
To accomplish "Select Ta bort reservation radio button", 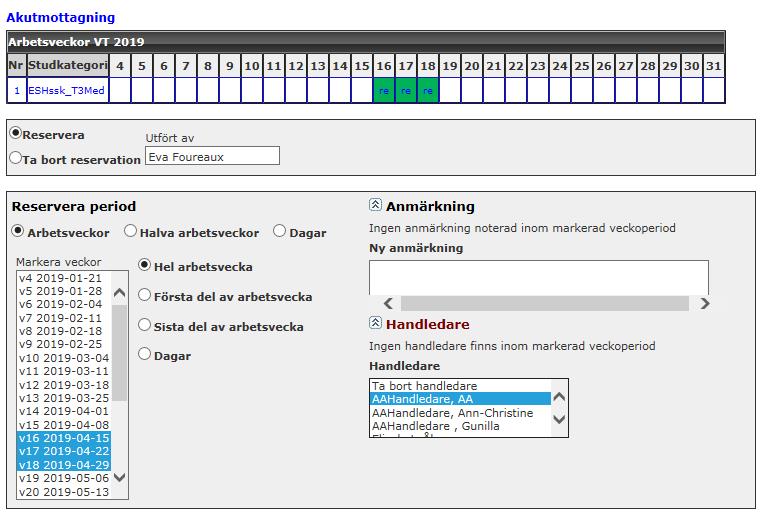I will 16,158.
